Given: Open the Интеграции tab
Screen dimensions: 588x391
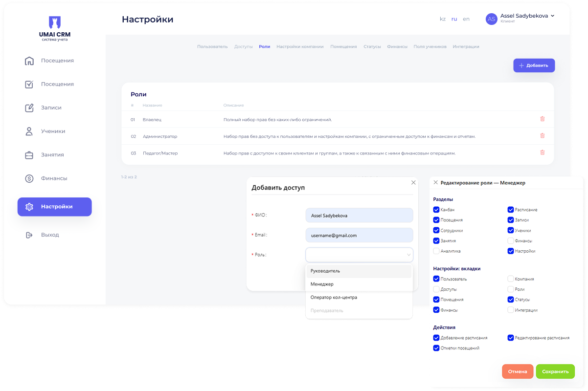Looking at the screenshot, I should tap(466, 47).
